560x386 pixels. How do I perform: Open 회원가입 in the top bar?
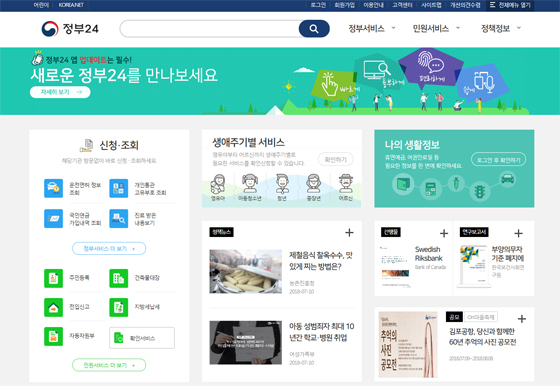(345, 5)
